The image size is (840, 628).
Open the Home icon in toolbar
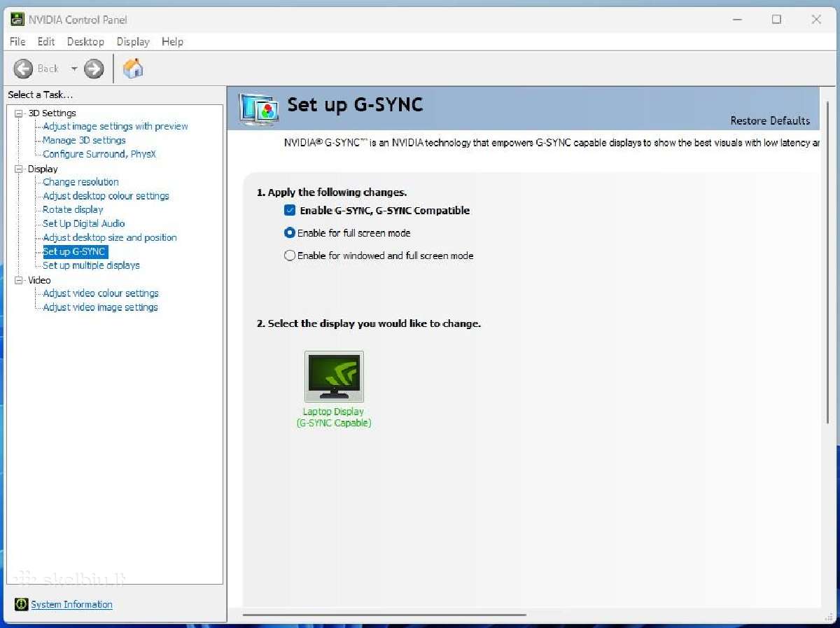click(133, 68)
